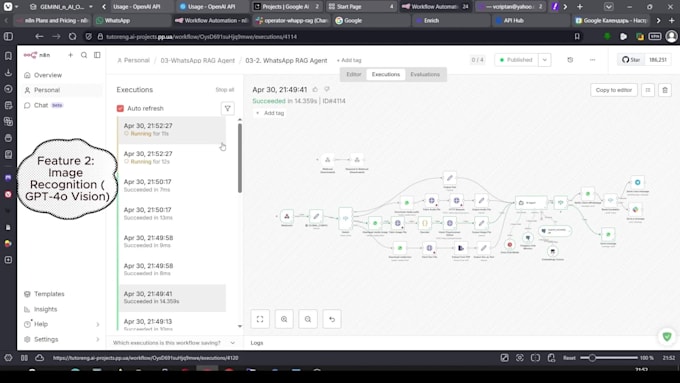Open Vivaldi bookmarks side panel
Viewport: 680px width, 383px height.
(x=8, y=56)
